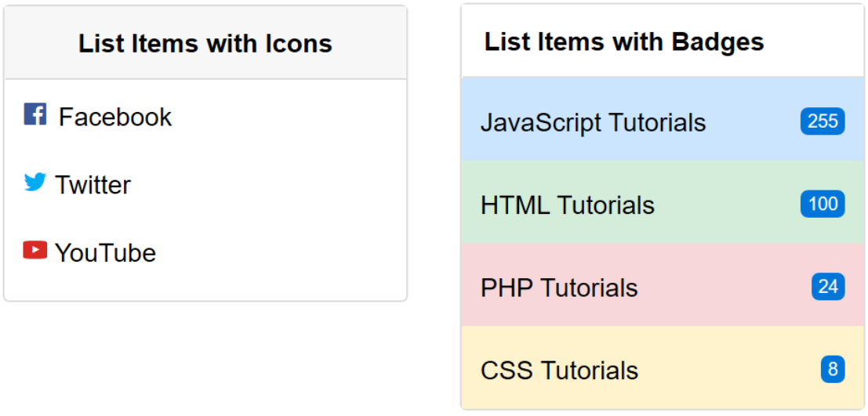The image size is (868, 416).
Task: Click the 24 badge
Action: [828, 287]
